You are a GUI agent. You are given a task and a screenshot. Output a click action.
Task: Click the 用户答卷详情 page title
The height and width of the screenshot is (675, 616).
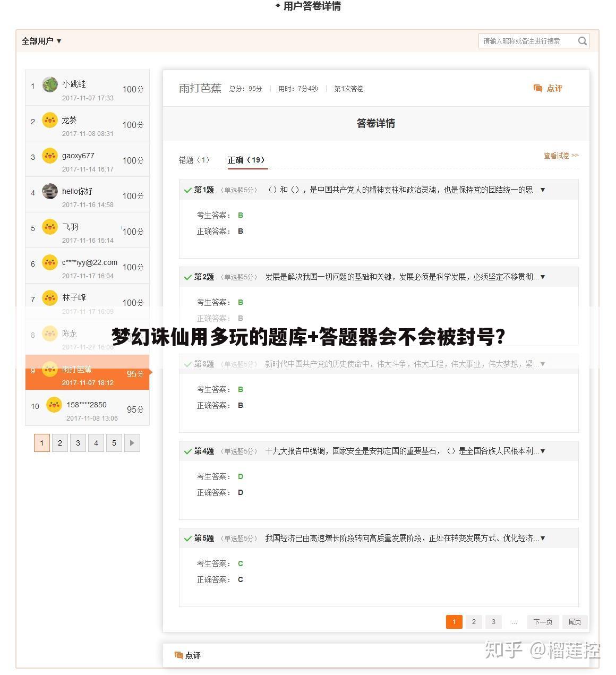coord(312,6)
